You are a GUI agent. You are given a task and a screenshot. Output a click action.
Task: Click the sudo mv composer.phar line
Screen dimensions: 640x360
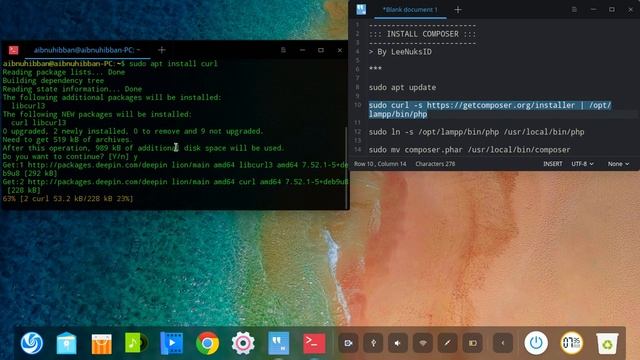tap(470, 150)
